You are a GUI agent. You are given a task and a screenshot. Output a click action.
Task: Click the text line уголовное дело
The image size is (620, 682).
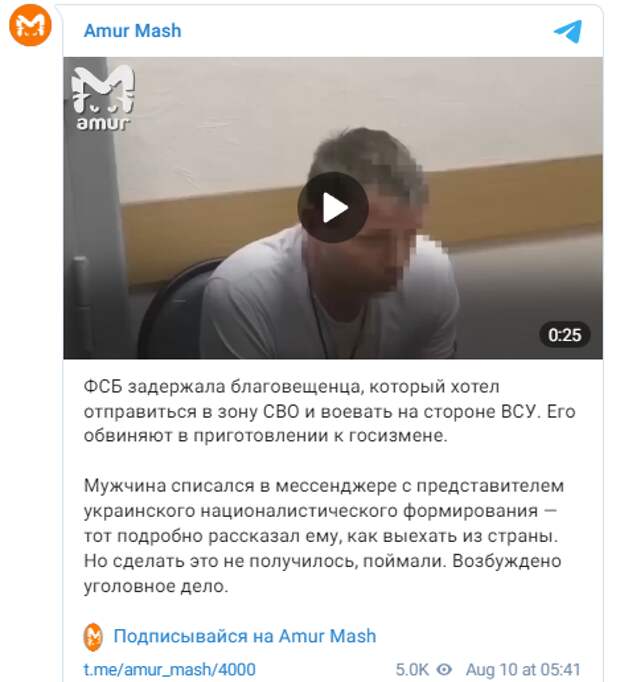tap(156, 586)
